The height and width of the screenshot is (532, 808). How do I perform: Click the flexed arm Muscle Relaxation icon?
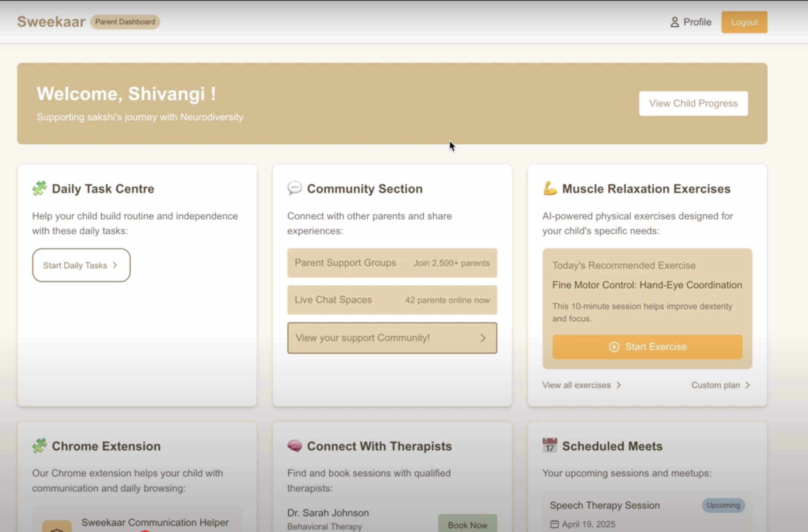pyautogui.click(x=550, y=189)
